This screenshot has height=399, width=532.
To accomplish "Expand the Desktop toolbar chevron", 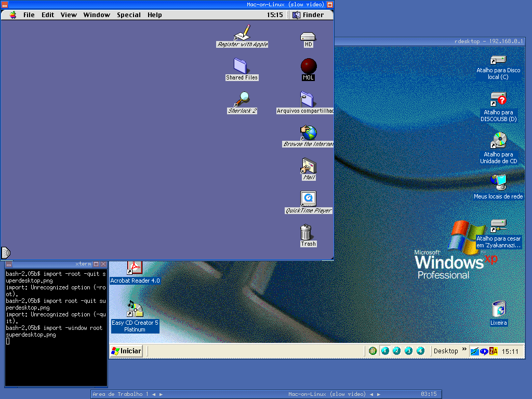I will click(464, 349).
